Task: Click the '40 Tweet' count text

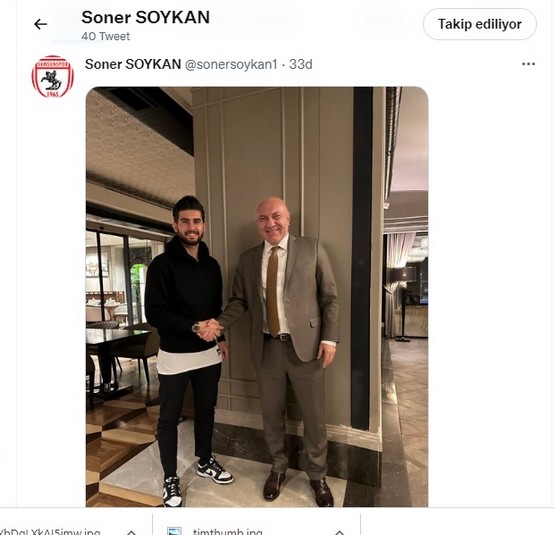Action: coord(105,36)
